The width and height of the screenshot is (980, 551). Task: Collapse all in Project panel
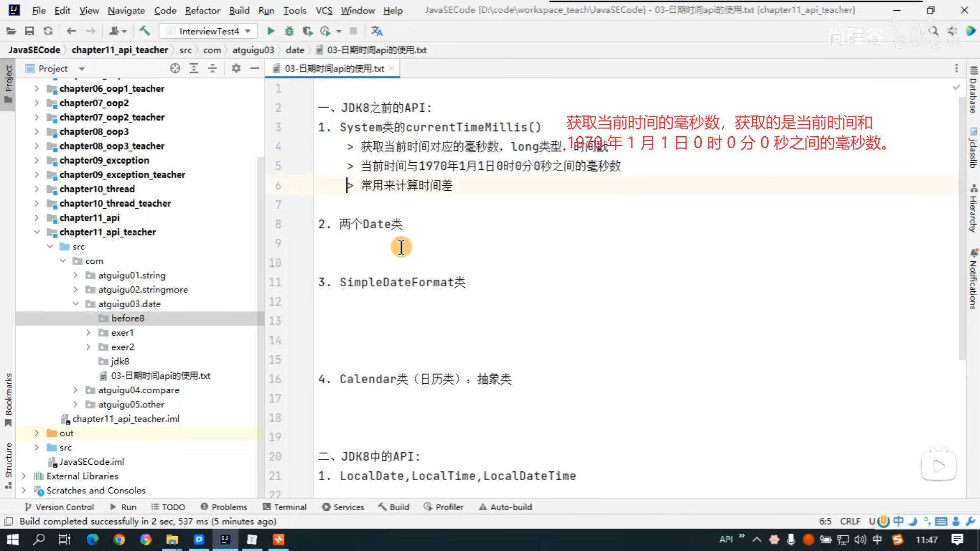tap(212, 68)
